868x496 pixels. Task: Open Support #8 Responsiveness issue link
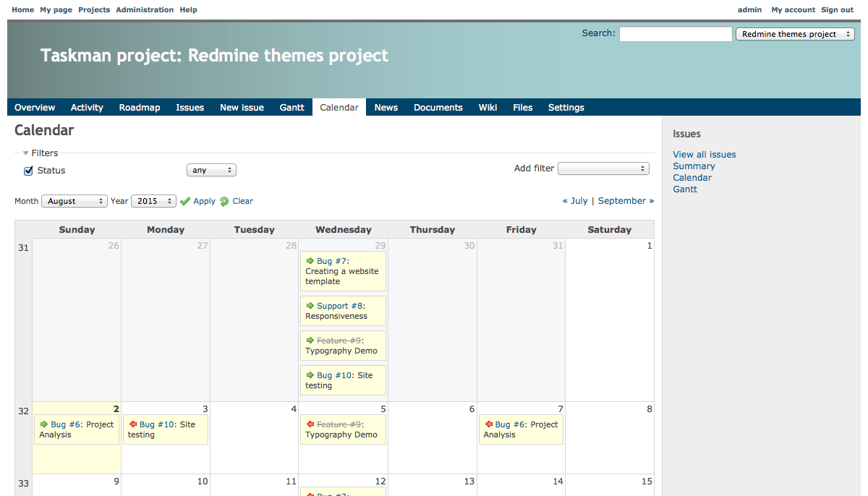point(341,305)
